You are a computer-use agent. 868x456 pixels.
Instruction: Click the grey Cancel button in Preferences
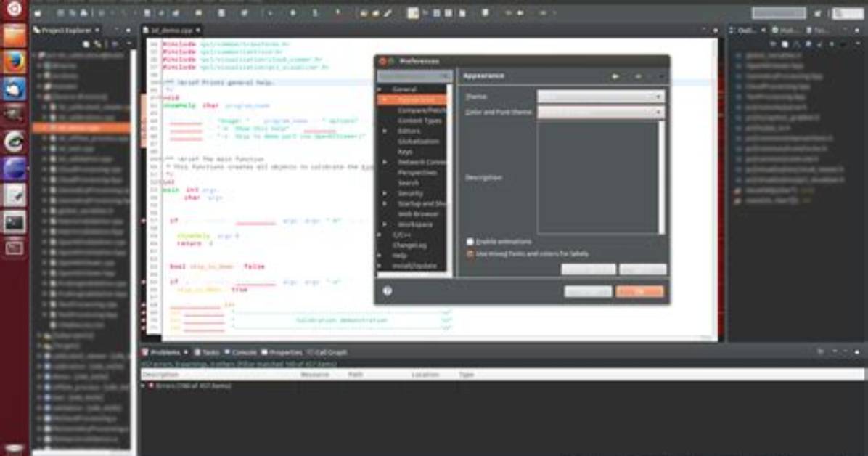(x=588, y=291)
